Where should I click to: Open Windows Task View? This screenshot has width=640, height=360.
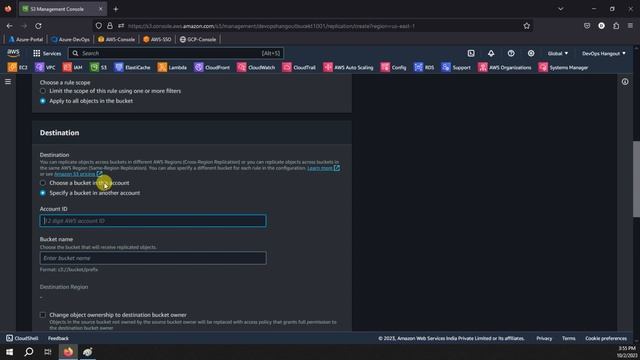tap(48, 351)
